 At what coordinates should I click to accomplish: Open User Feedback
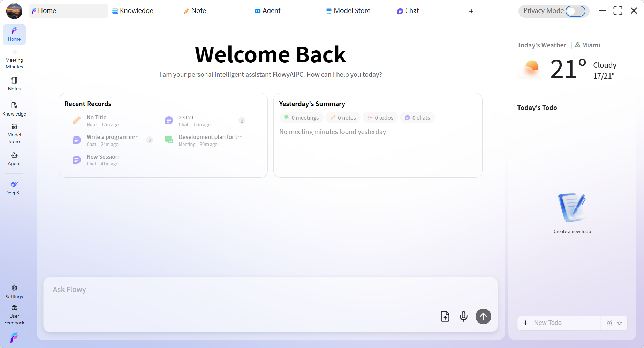pyautogui.click(x=14, y=314)
